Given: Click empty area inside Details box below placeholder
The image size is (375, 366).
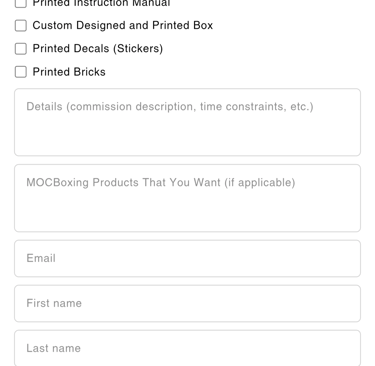Looking at the screenshot, I should point(187,137).
